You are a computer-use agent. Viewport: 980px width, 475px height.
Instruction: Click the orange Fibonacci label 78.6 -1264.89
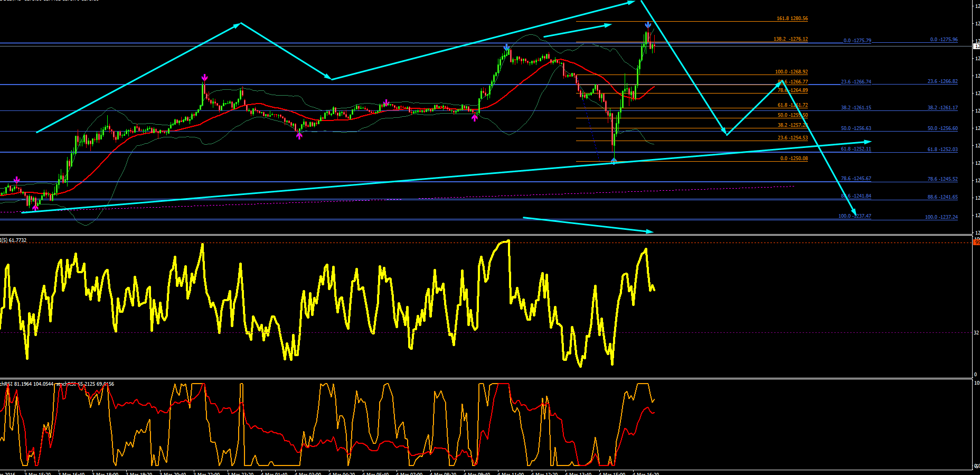(793, 90)
